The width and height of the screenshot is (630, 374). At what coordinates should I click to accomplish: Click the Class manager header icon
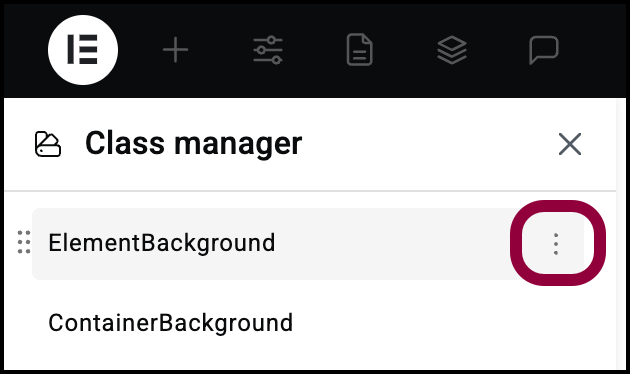[48, 144]
